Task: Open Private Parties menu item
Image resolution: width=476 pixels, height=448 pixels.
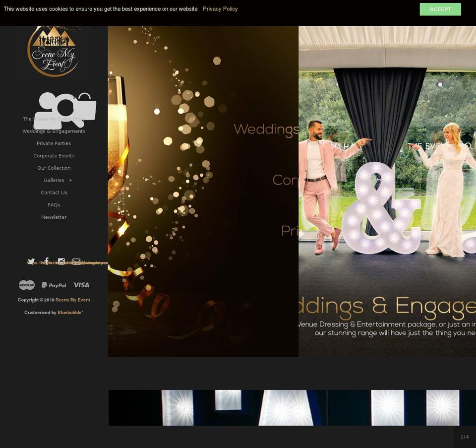Action: (54, 143)
